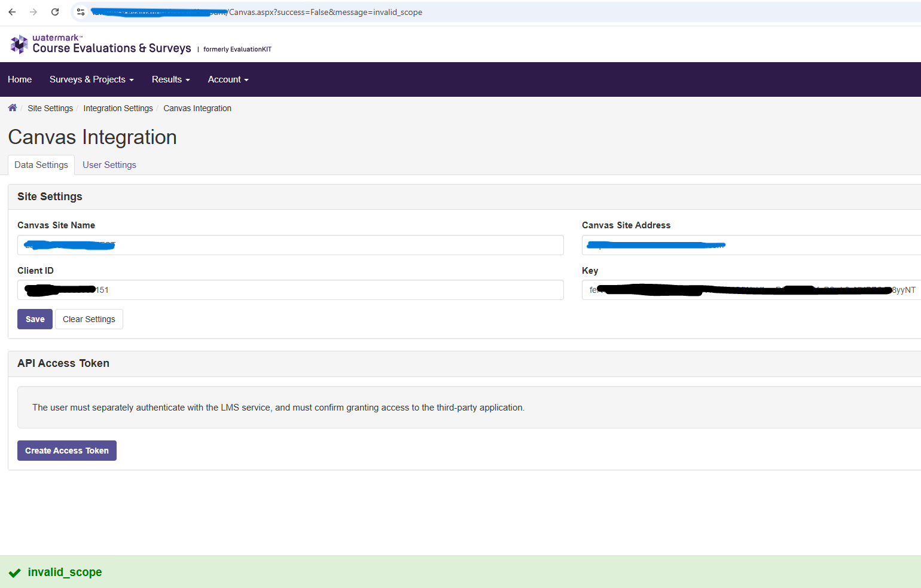This screenshot has width=921, height=588.
Task: Open site information icon in address bar
Action: 81,12
